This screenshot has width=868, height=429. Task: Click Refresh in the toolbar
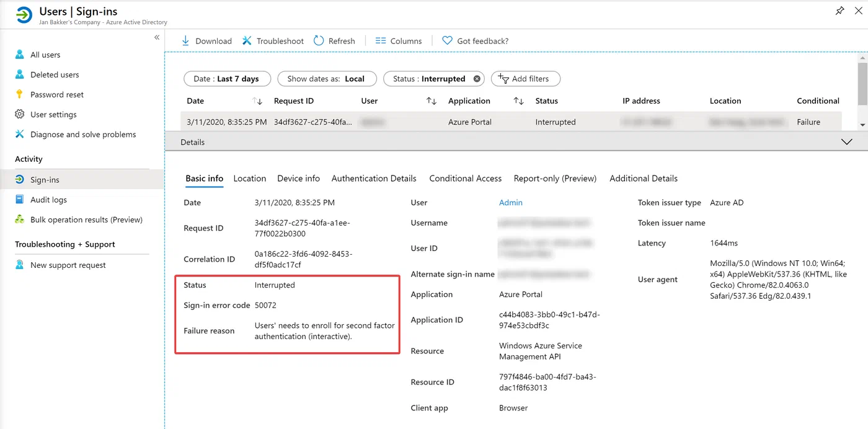pos(334,41)
